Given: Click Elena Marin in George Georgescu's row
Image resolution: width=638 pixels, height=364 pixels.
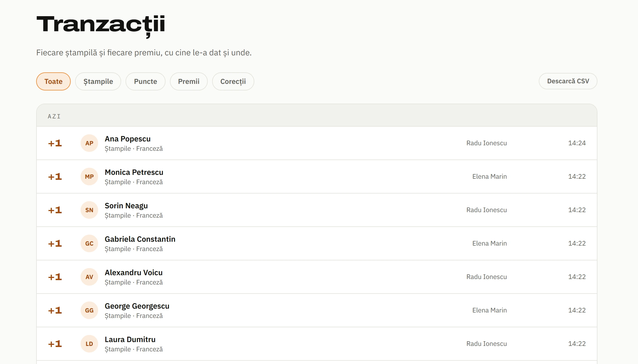Looking at the screenshot, I should pyautogui.click(x=489, y=310).
